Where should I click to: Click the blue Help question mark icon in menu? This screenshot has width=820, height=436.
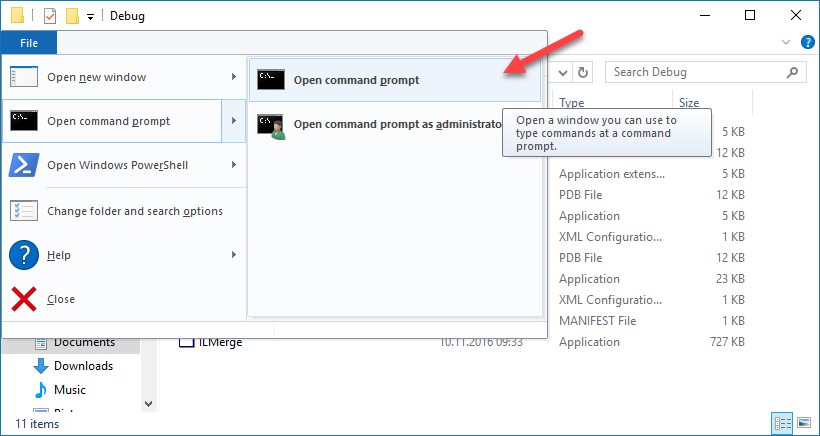point(24,255)
